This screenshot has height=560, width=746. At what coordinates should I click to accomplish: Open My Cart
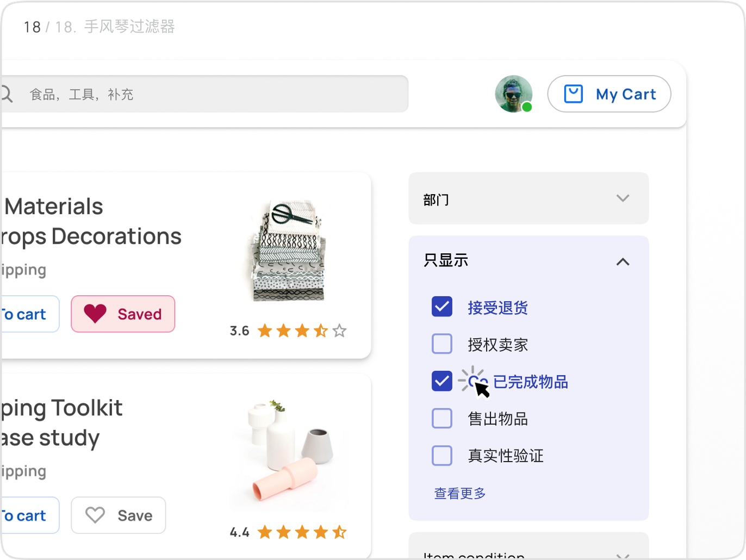pos(609,94)
